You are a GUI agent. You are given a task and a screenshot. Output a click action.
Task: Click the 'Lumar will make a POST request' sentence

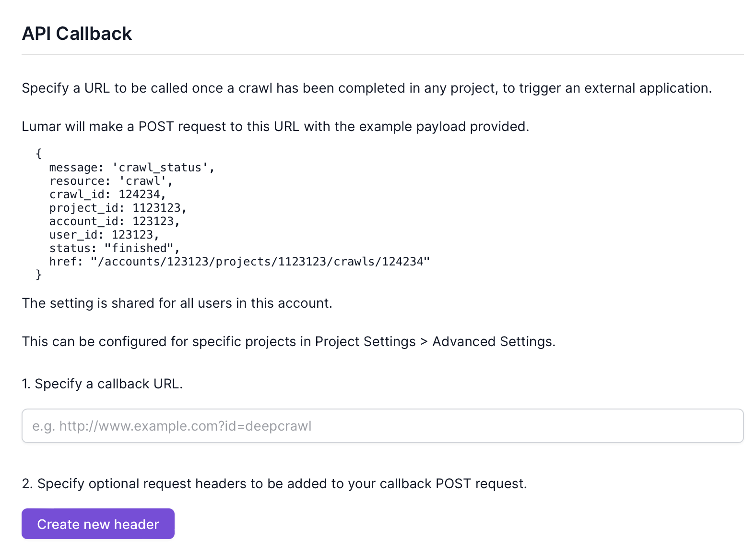[275, 127]
